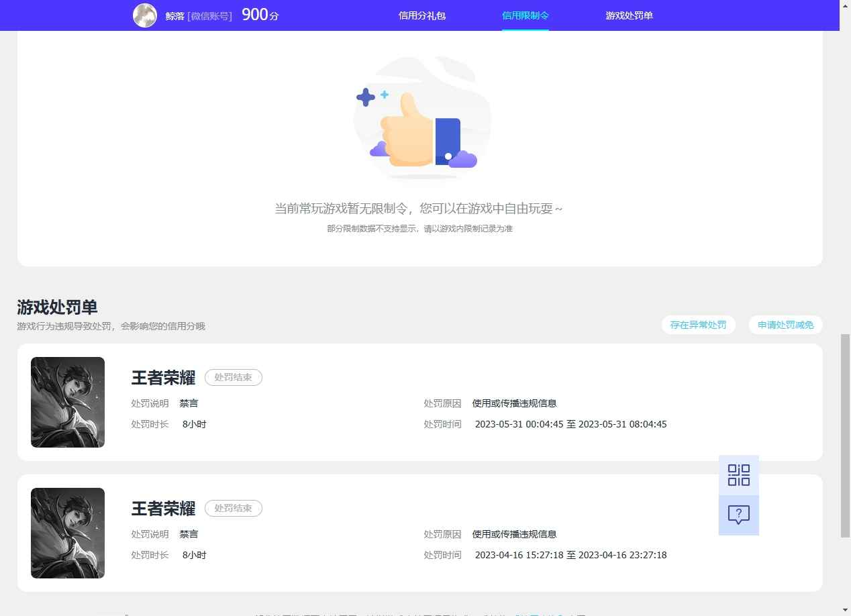Click 王者荣耀 title in the 2023-05-31 card
Viewport: 851px width, 616px height.
(163, 378)
